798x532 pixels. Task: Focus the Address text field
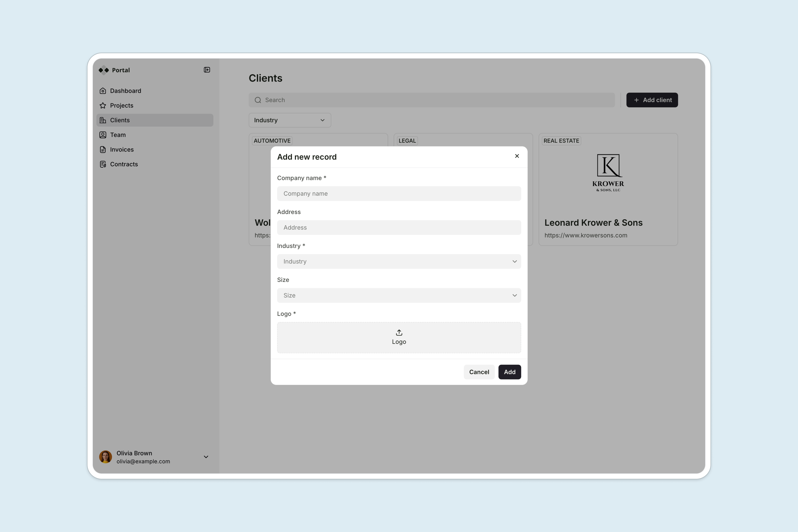(399, 228)
